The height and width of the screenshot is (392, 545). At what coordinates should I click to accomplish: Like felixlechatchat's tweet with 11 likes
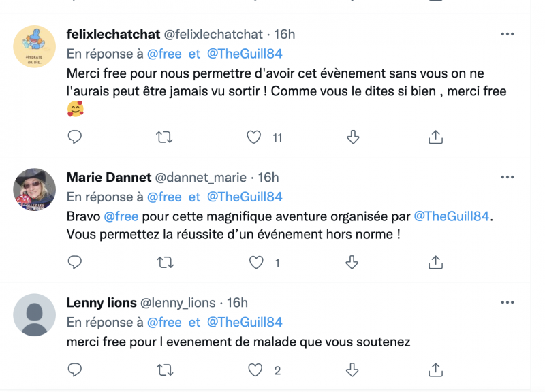(254, 137)
